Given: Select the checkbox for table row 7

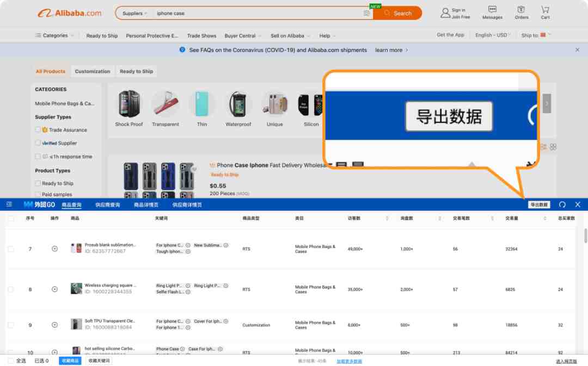Looking at the screenshot, I should 10,249.
